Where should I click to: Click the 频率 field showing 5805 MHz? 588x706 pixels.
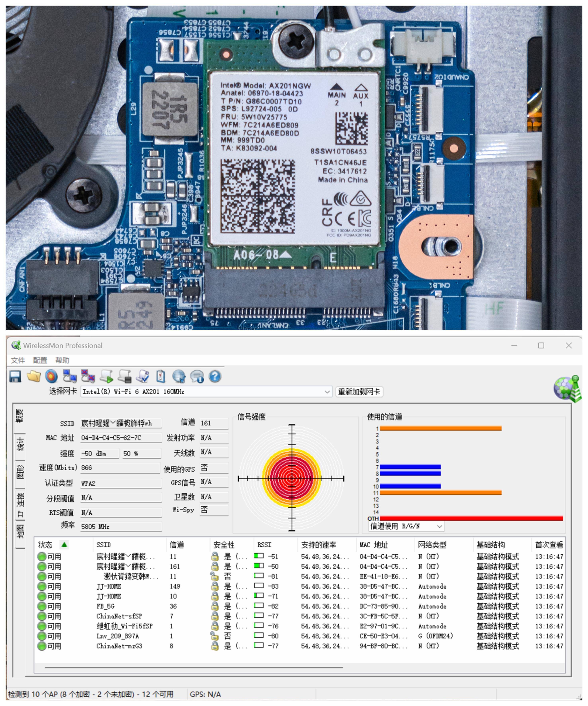(121, 527)
